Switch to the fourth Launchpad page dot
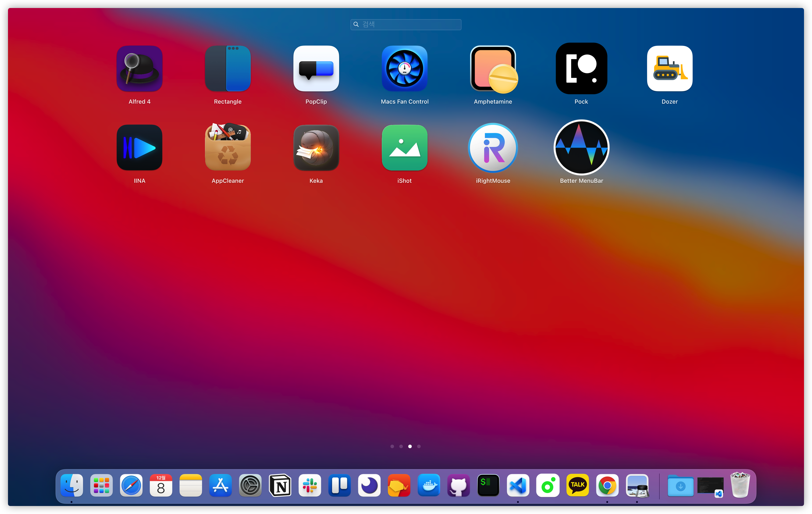Viewport: 812px width, 514px height. pyautogui.click(x=419, y=446)
